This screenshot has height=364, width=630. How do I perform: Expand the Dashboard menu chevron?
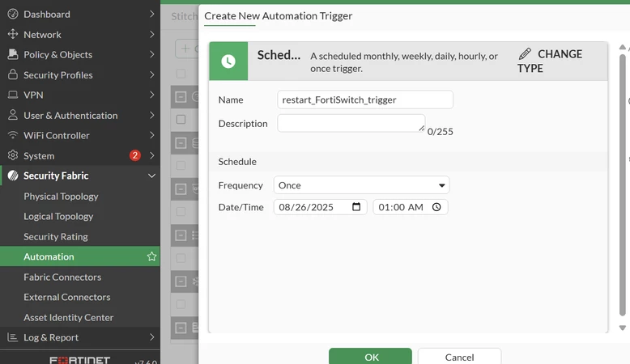(x=152, y=14)
